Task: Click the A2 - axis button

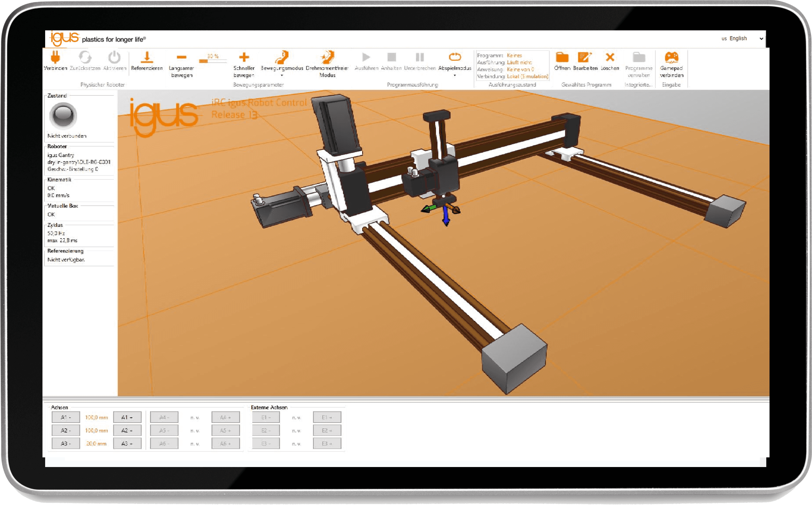Action: click(x=66, y=431)
